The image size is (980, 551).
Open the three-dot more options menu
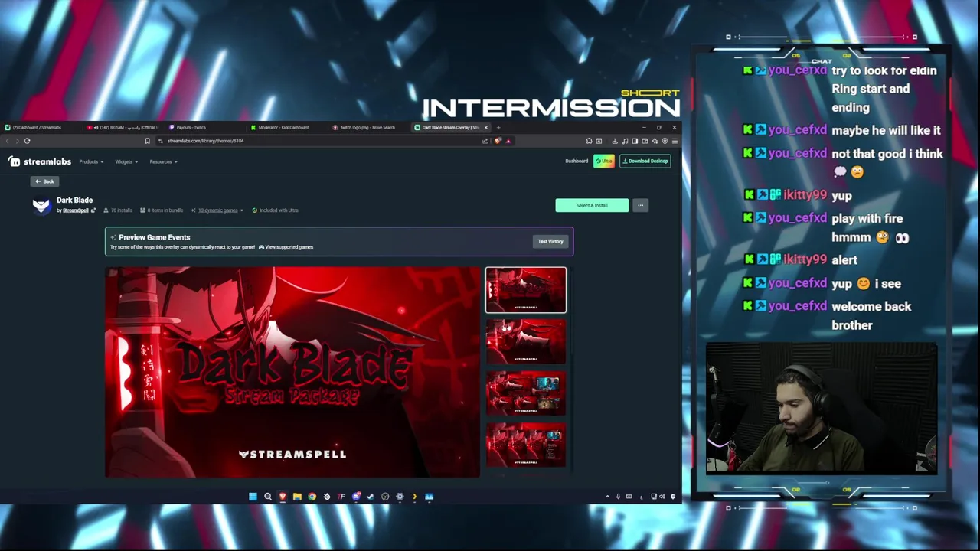tap(640, 205)
